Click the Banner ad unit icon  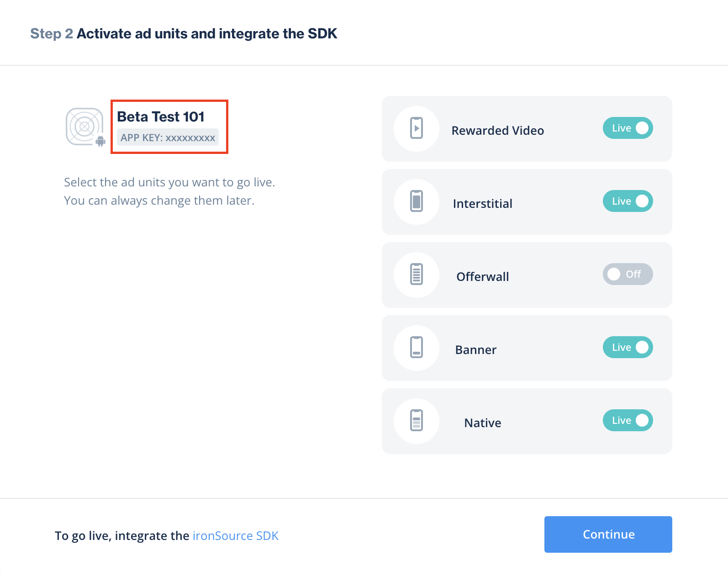[x=416, y=348]
